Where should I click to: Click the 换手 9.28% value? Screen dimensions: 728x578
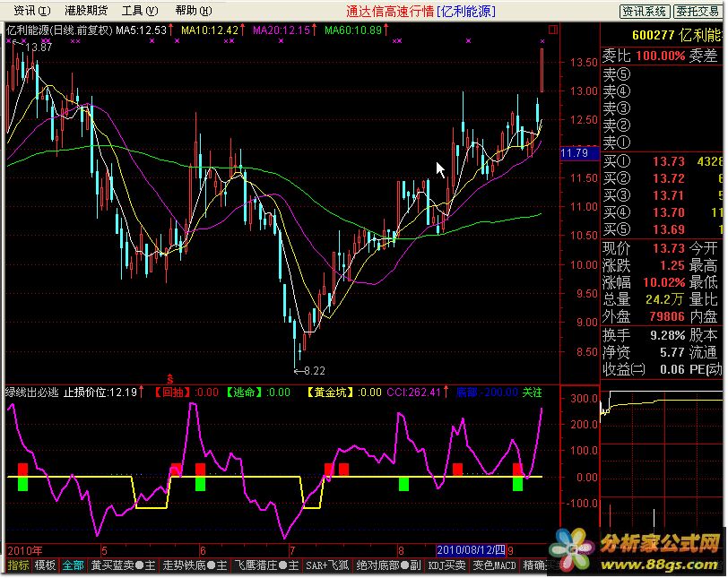pos(667,335)
